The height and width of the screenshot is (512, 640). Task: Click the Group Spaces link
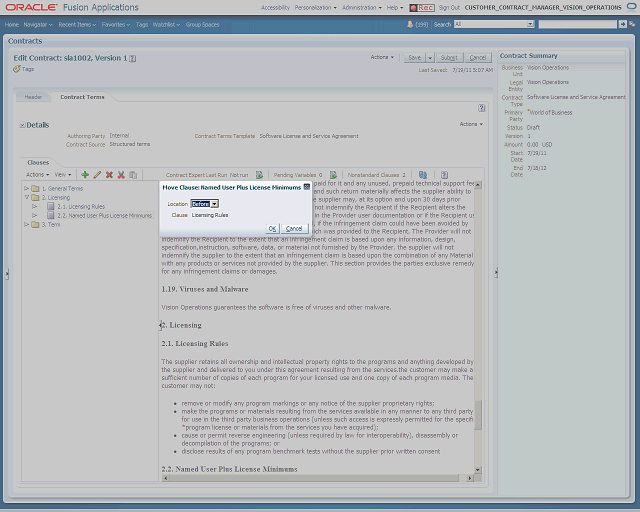coord(202,24)
